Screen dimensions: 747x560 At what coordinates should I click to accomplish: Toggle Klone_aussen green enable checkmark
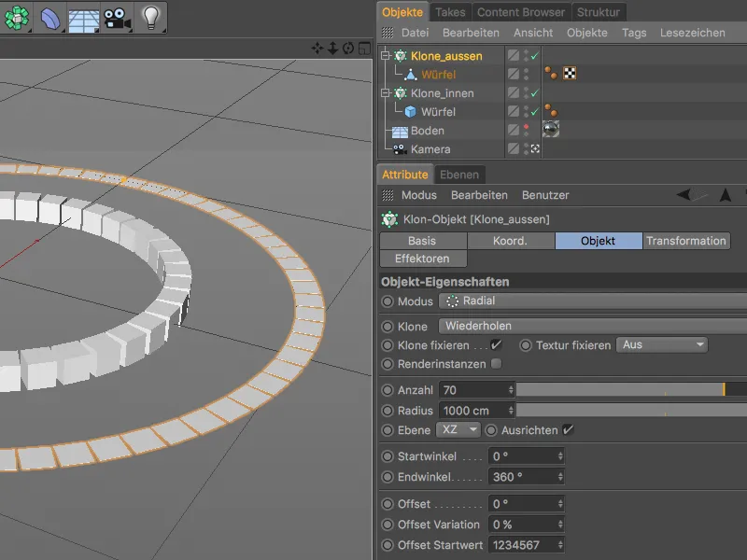(x=535, y=56)
